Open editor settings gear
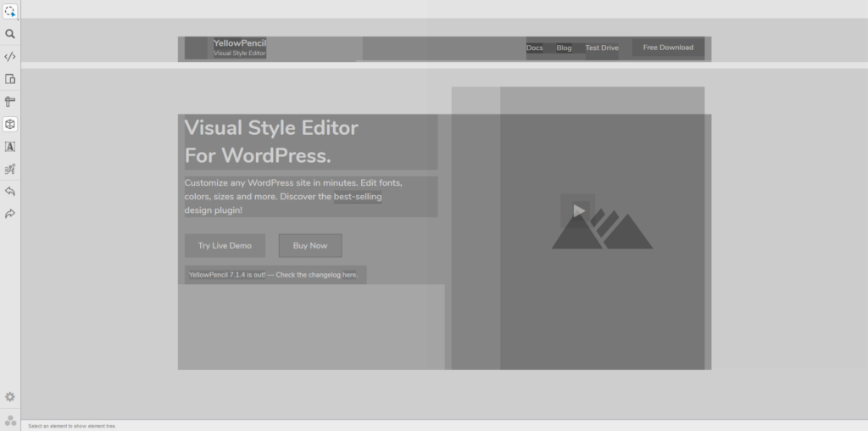Screen dimensions: 868x431 [10, 397]
